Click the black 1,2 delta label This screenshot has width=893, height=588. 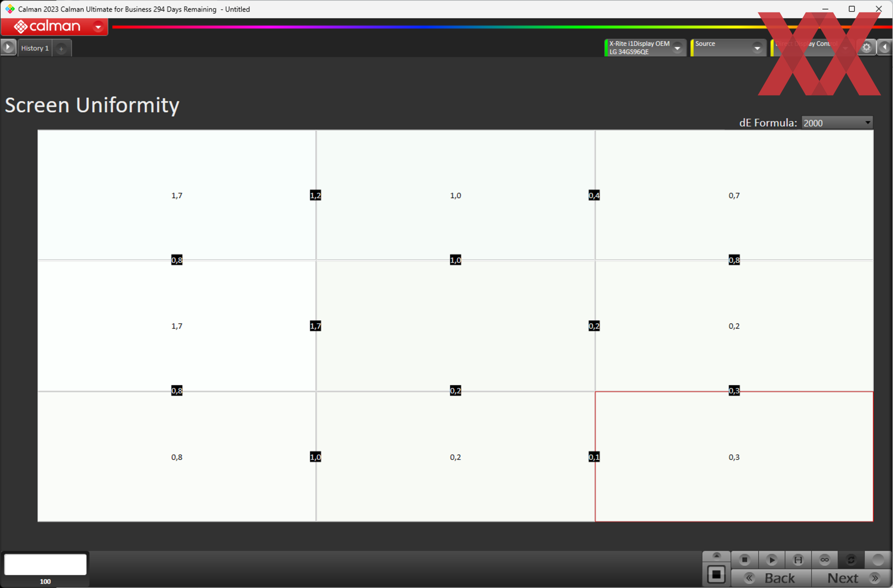tap(315, 195)
